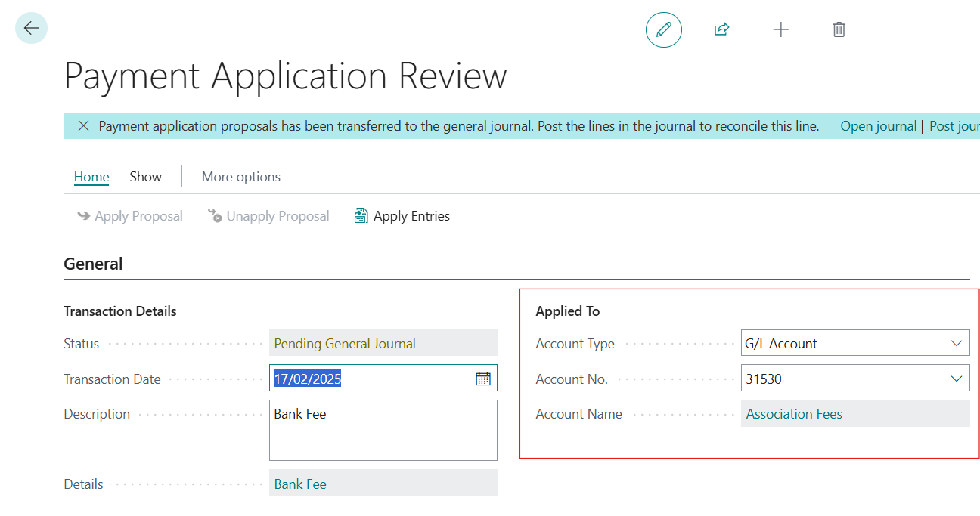The height and width of the screenshot is (516, 980).
Task: Open the Account Type dropdown
Action: tap(959, 342)
